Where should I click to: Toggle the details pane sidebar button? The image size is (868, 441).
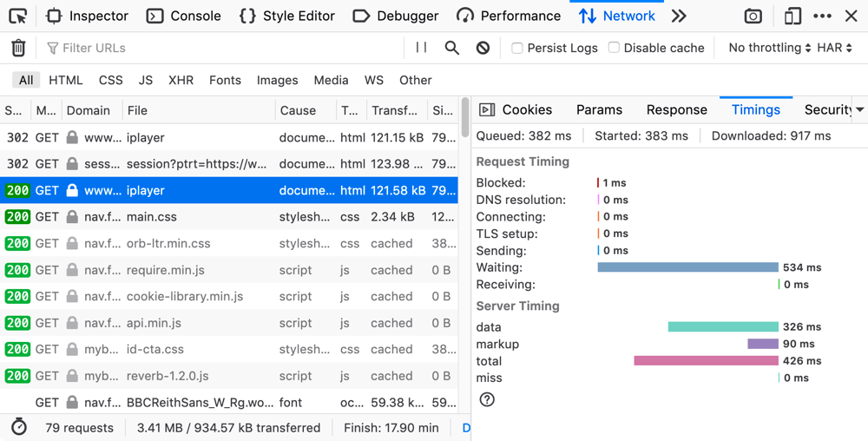click(x=487, y=109)
